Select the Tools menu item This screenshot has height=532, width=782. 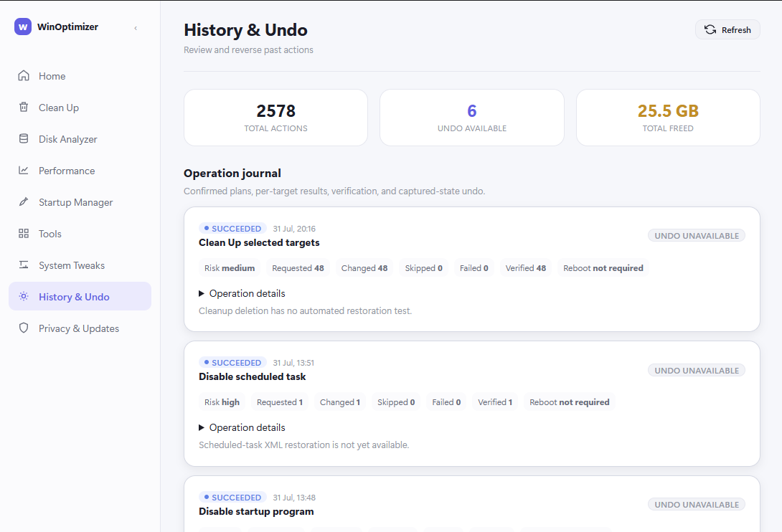click(80, 233)
